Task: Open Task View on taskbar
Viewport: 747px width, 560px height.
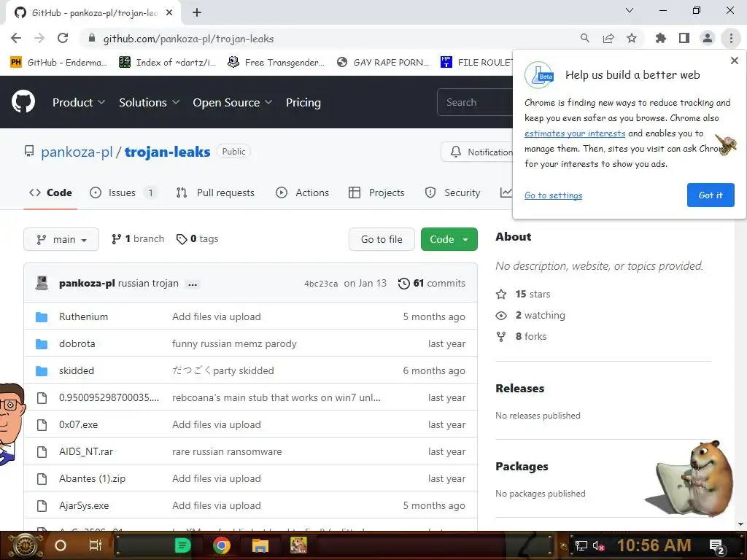Action: click(x=96, y=545)
